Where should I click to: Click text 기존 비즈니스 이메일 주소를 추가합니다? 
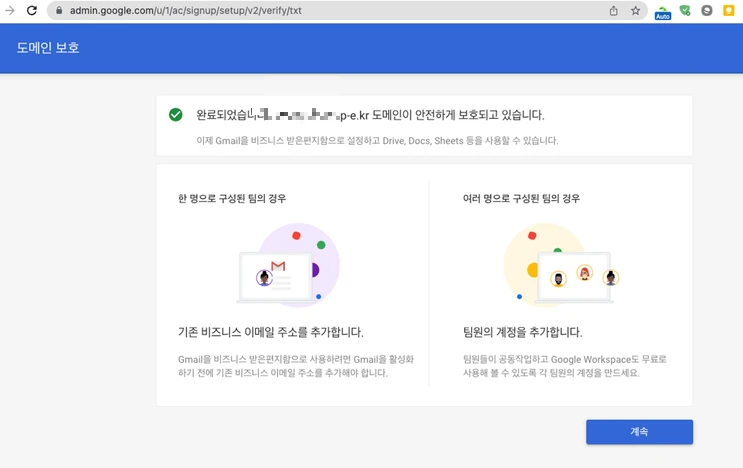271,332
